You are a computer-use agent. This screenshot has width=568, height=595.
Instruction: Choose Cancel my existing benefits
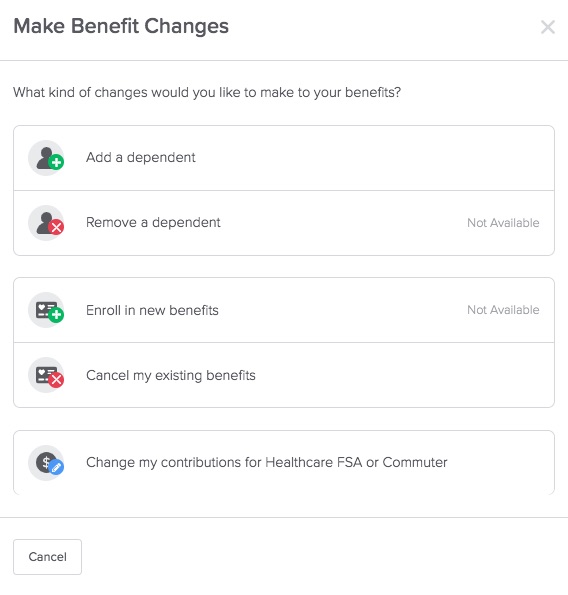[284, 375]
